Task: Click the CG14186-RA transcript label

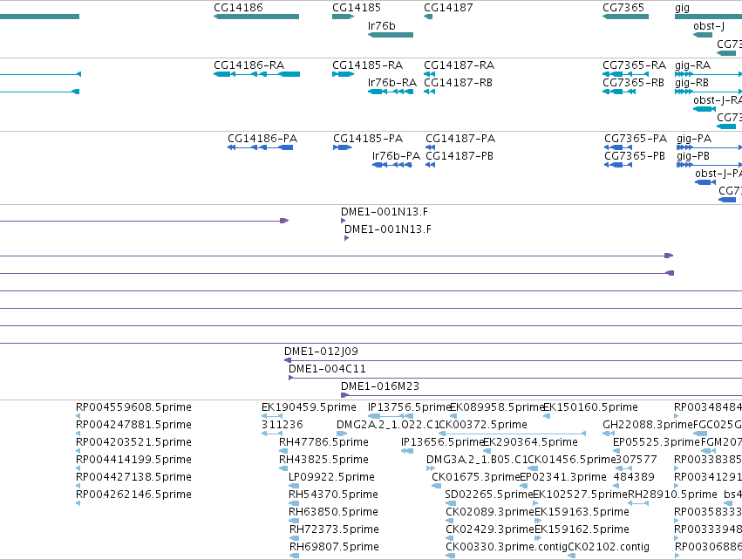Action: pos(248,65)
